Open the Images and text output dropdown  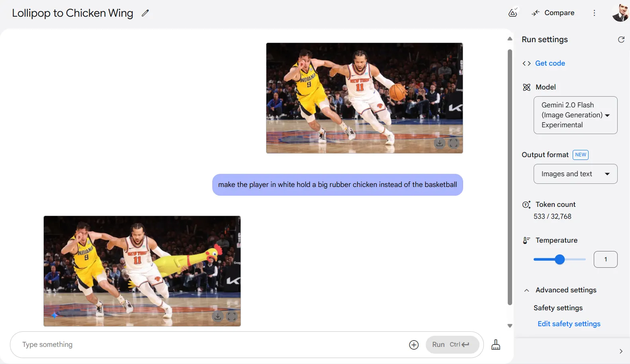(x=575, y=174)
